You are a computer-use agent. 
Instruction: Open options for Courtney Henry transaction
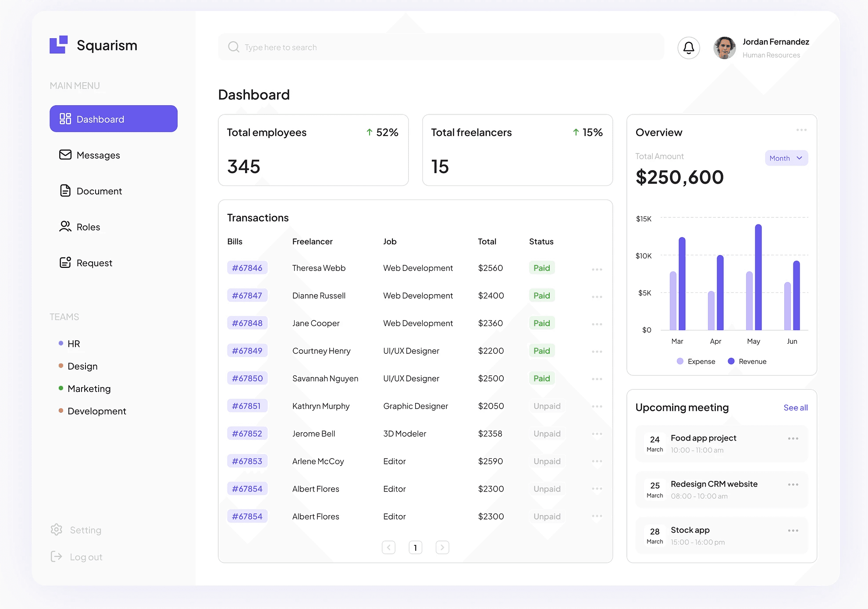(597, 352)
